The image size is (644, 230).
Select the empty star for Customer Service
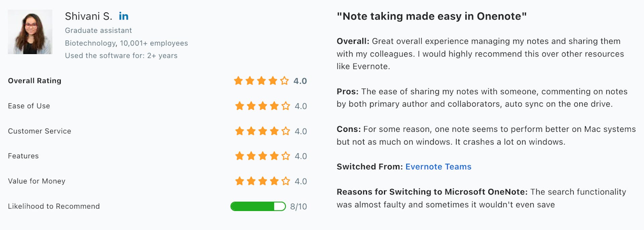[x=286, y=131]
